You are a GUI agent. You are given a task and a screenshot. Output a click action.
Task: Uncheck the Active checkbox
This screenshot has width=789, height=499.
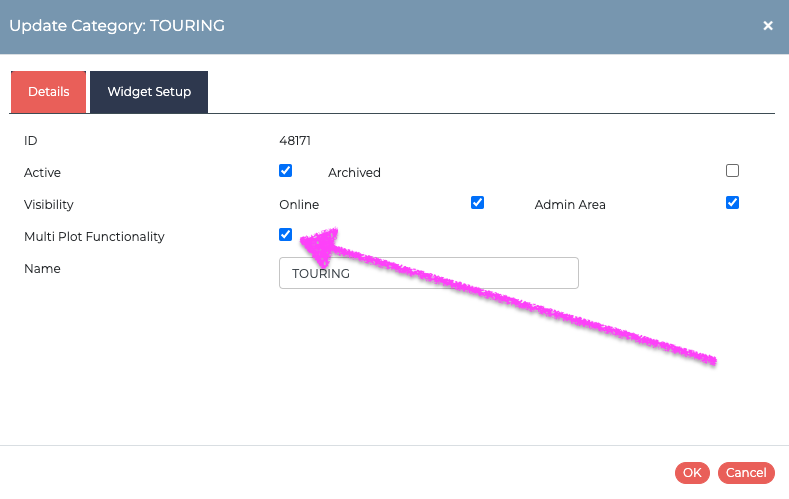click(x=285, y=171)
